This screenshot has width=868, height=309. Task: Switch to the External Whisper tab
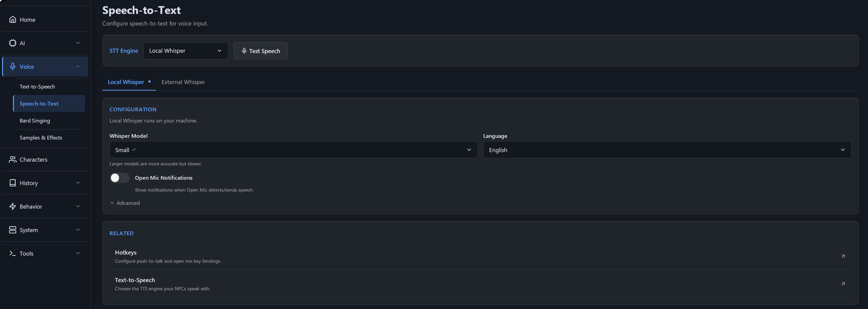pos(183,82)
